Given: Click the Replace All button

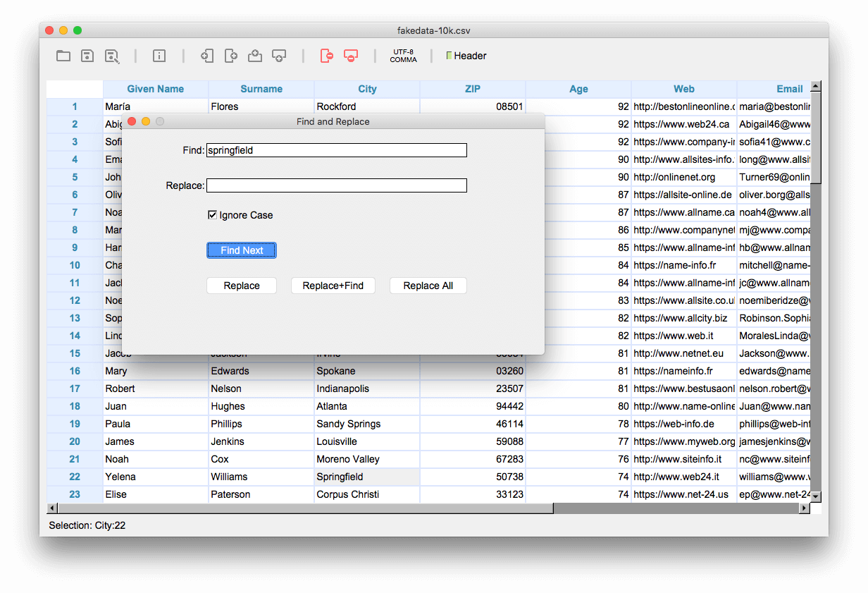Looking at the screenshot, I should click(x=428, y=286).
